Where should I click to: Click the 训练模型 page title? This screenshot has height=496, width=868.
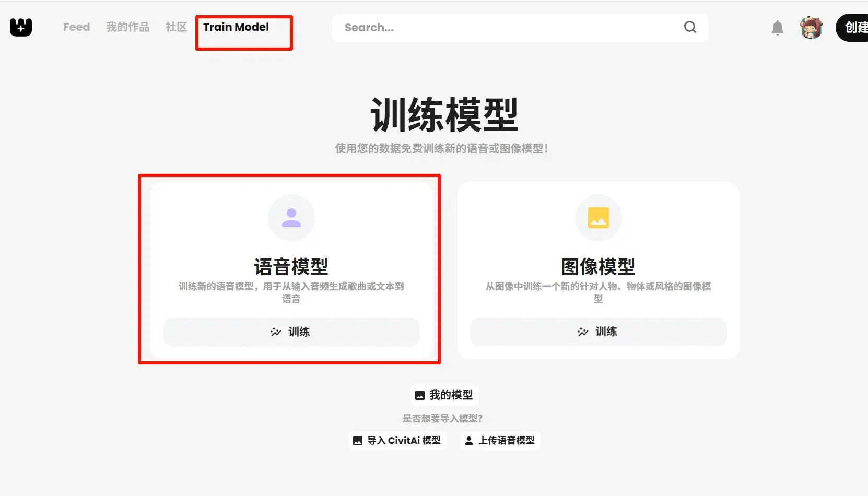coord(444,115)
